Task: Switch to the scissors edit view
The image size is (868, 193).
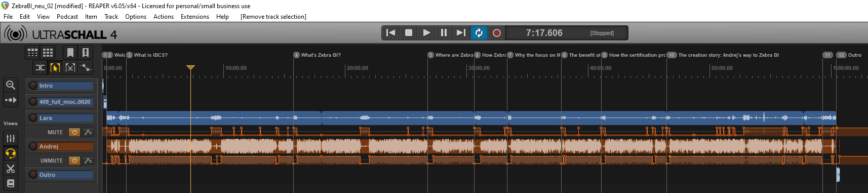Action: coord(11,169)
